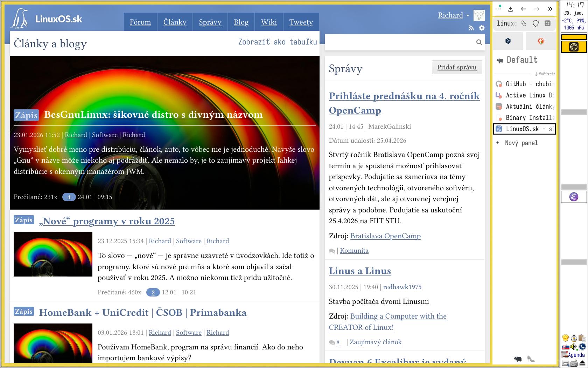Viewport: 588px width, 368px height.
Task: Select the high-heel shoe workspace icon
Action: click(531, 359)
